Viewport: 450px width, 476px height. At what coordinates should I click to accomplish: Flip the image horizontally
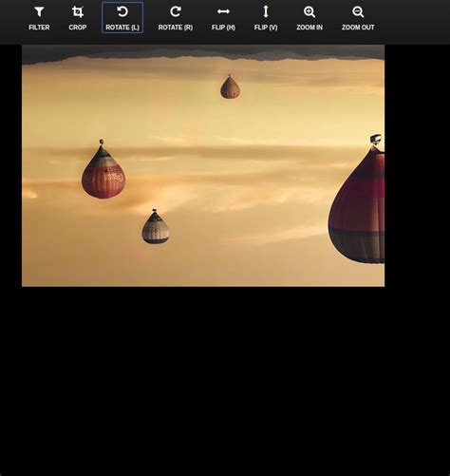[223, 18]
